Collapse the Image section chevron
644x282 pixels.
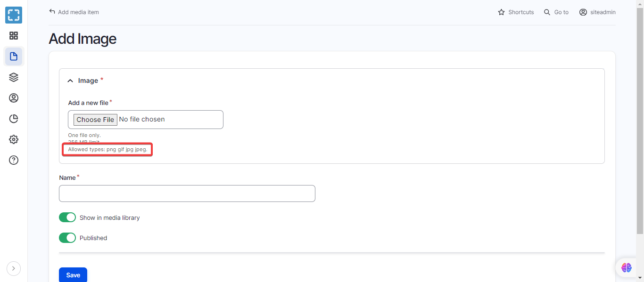[x=70, y=81]
